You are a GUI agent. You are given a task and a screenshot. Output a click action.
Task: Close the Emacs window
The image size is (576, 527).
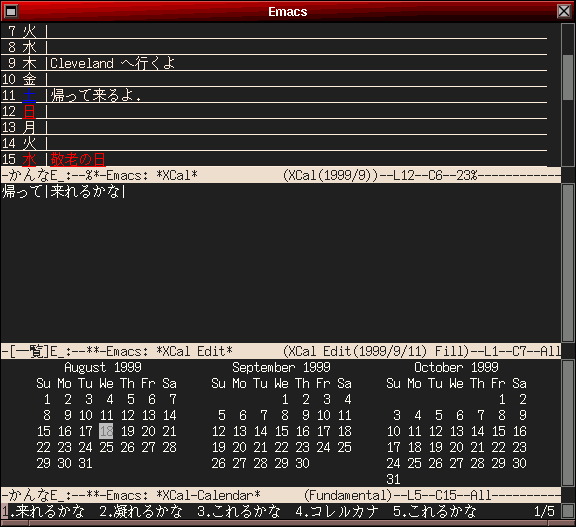[564, 11]
